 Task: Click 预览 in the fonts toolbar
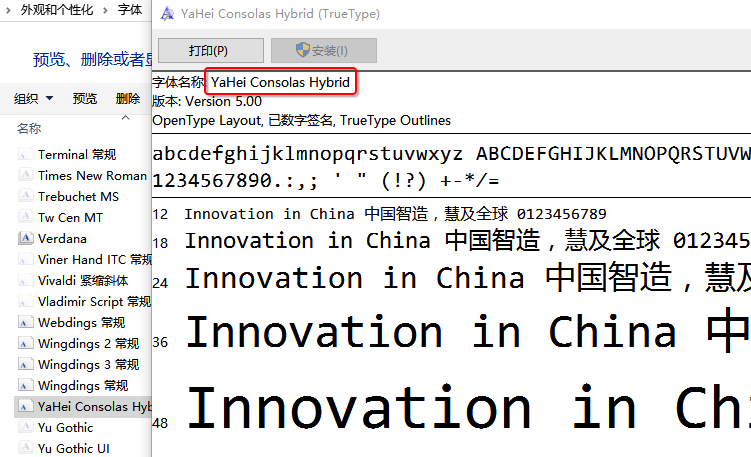85,99
